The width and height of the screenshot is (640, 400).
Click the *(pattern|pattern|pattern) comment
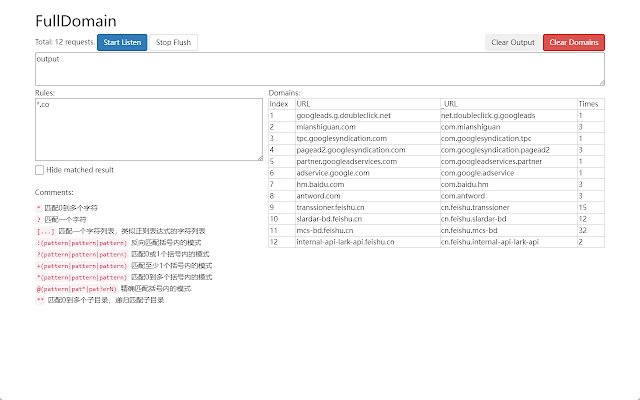(124, 277)
